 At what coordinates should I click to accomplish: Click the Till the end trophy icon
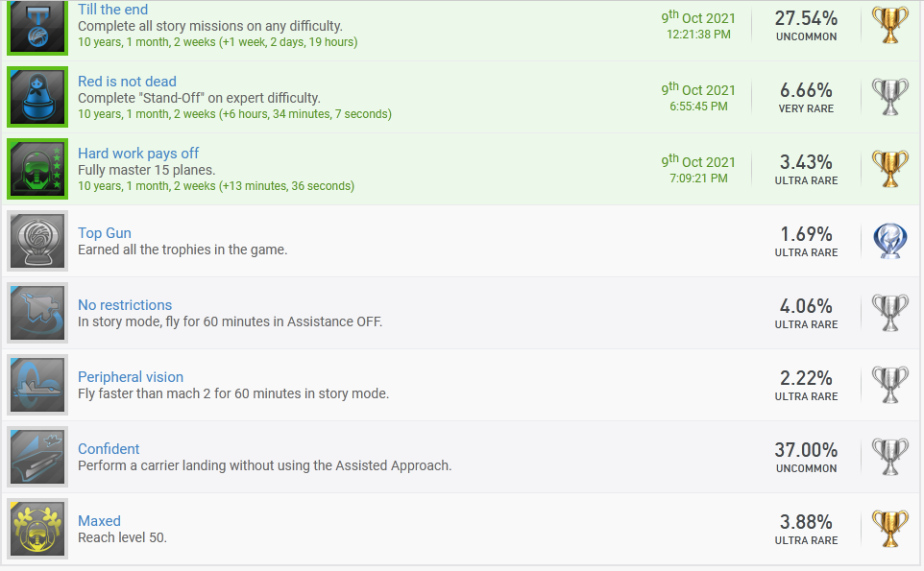coord(38,28)
